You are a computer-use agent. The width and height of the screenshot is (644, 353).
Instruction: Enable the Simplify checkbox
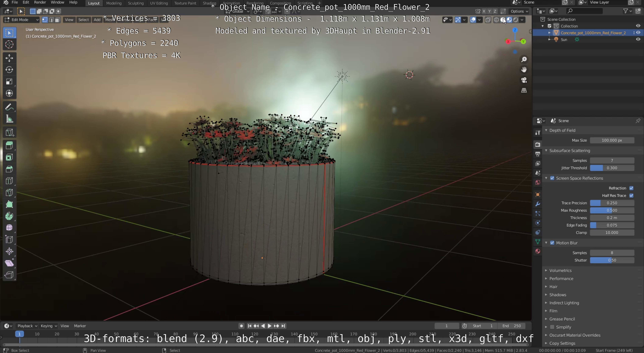click(x=552, y=327)
